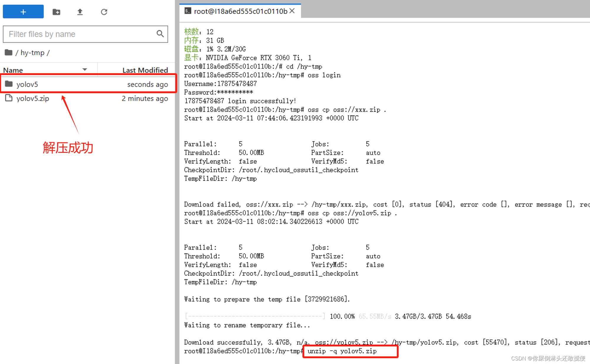
Task: Sort files by Name column header
Action: [13, 70]
